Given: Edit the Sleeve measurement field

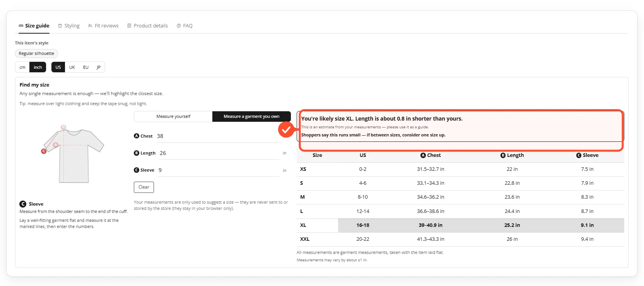Looking at the screenshot, I should coord(218,170).
